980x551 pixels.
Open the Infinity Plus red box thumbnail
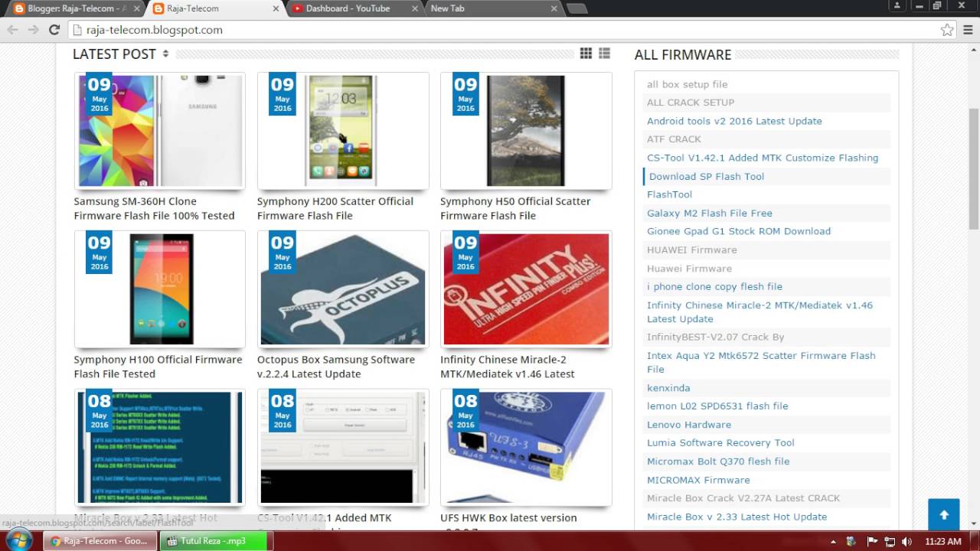pos(526,289)
